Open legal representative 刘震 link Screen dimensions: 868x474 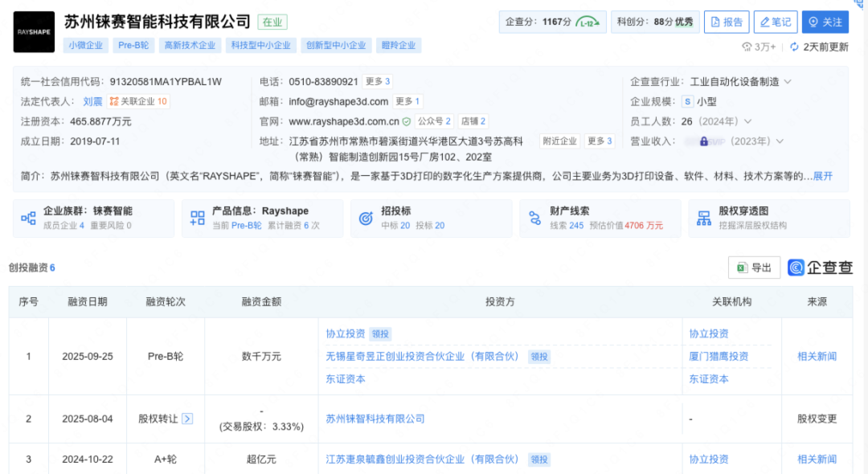pyautogui.click(x=92, y=102)
